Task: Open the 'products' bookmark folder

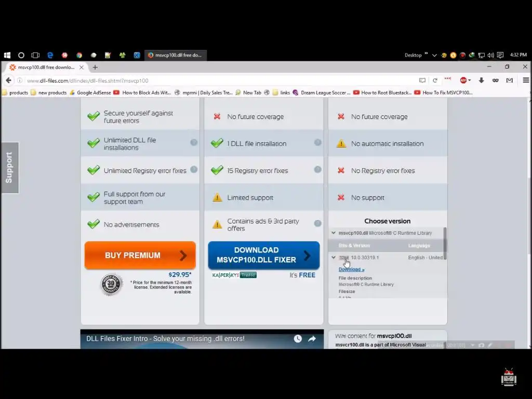Action: tap(15, 92)
